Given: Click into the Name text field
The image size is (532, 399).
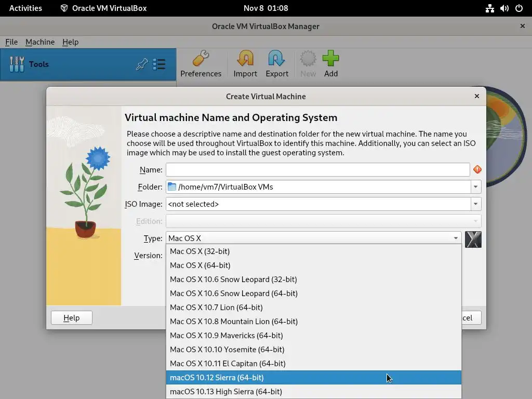Looking at the screenshot, I should (317, 169).
